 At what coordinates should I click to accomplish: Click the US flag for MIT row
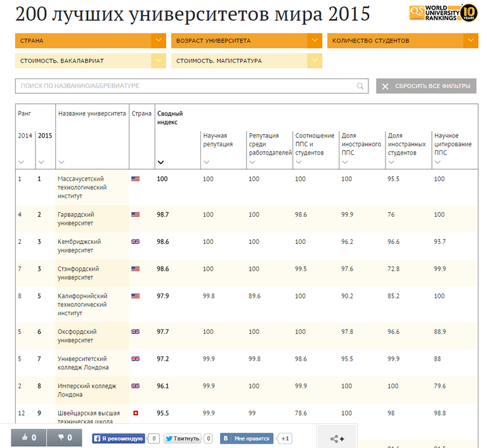point(136,179)
